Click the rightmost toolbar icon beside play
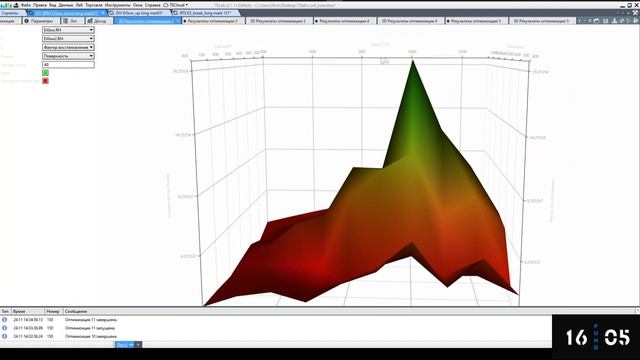 [636, 21]
